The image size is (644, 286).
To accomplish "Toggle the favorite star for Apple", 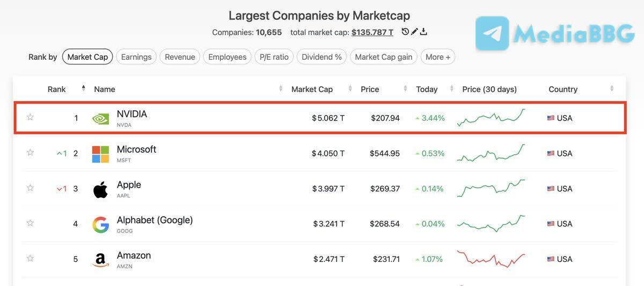I will (30, 188).
